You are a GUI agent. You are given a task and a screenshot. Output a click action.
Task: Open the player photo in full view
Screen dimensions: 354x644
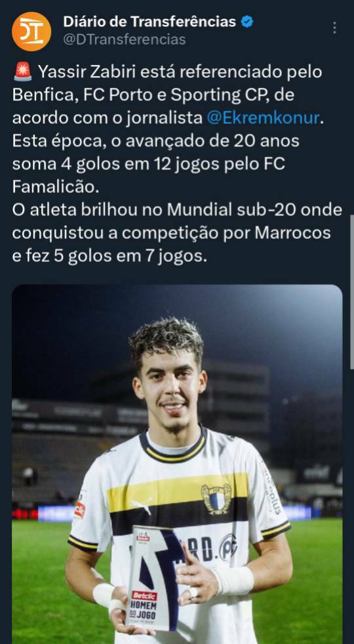tap(177, 464)
